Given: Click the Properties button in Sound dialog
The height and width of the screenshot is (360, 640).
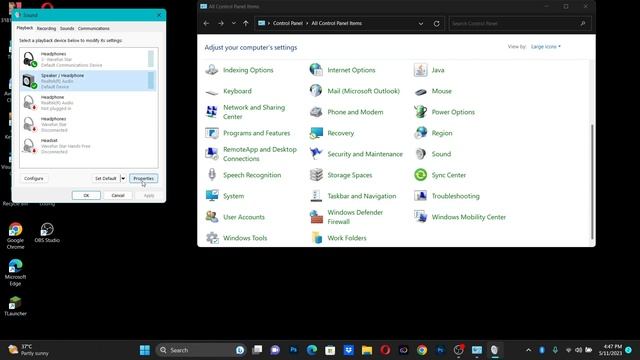Looking at the screenshot, I should (144, 178).
